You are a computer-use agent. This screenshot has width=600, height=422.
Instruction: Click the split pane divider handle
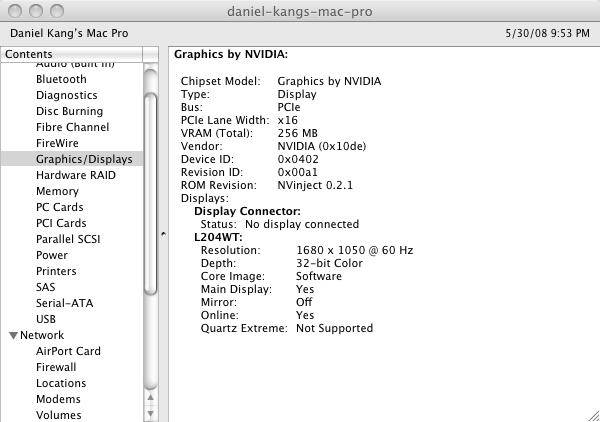[x=163, y=234]
